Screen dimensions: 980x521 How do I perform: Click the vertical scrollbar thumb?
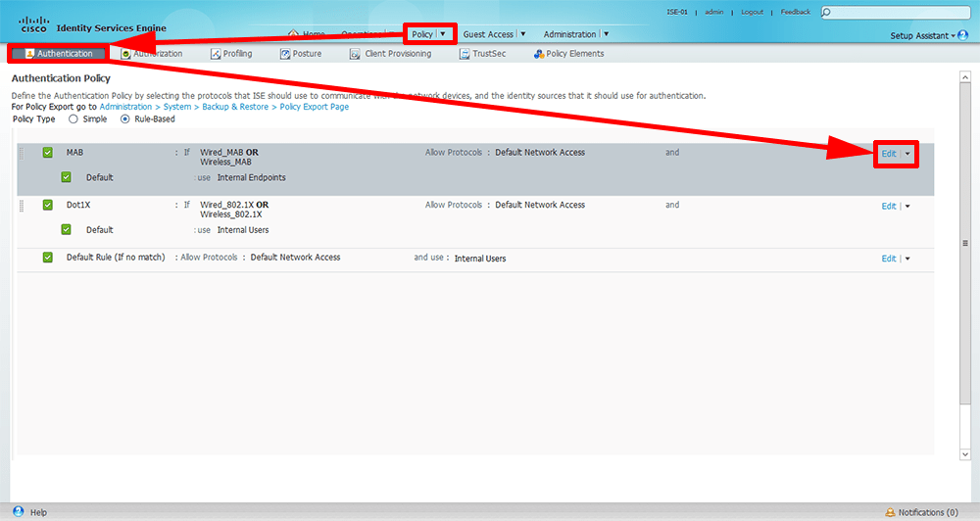point(965,244)
